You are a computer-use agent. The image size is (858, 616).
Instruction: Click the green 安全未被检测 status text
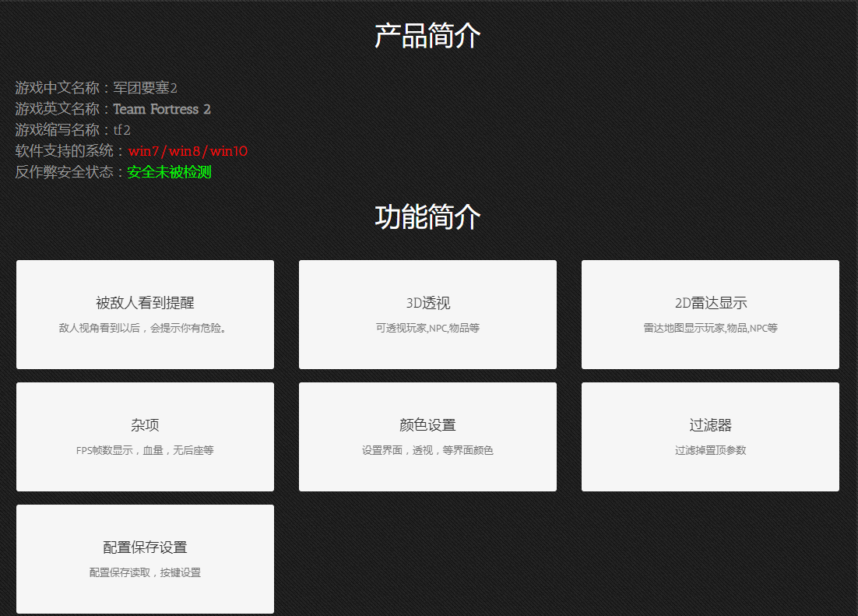pyautogui.click(x=169, y=172)
